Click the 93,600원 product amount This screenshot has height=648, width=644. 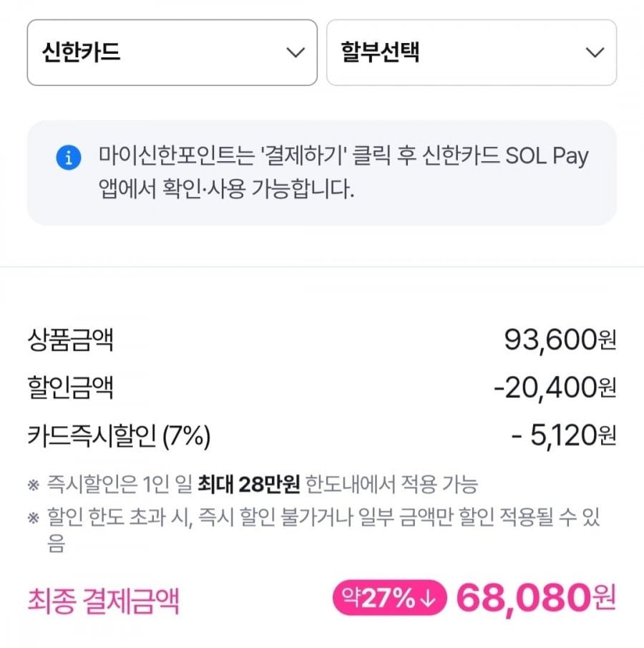[x=560, y=339]
